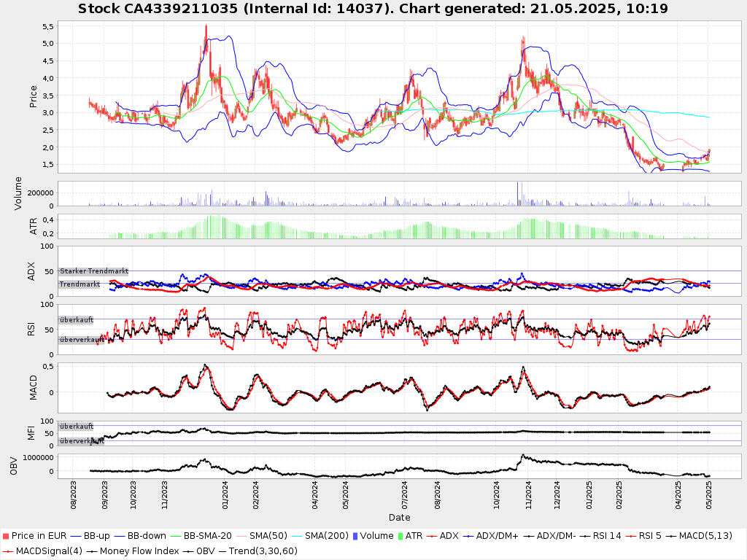Click the 08/2023 date tick label
The height and width of the screenshot is (560, 747).
coord(74,495)
